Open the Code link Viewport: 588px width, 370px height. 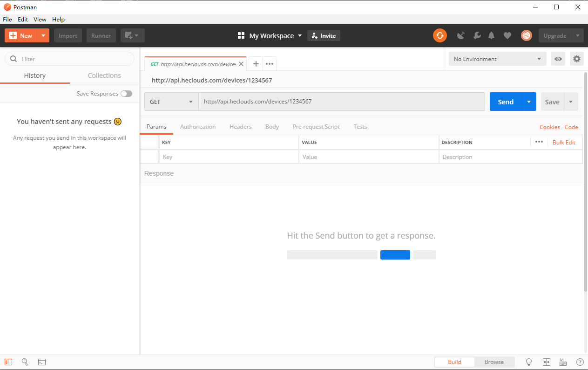571,127
